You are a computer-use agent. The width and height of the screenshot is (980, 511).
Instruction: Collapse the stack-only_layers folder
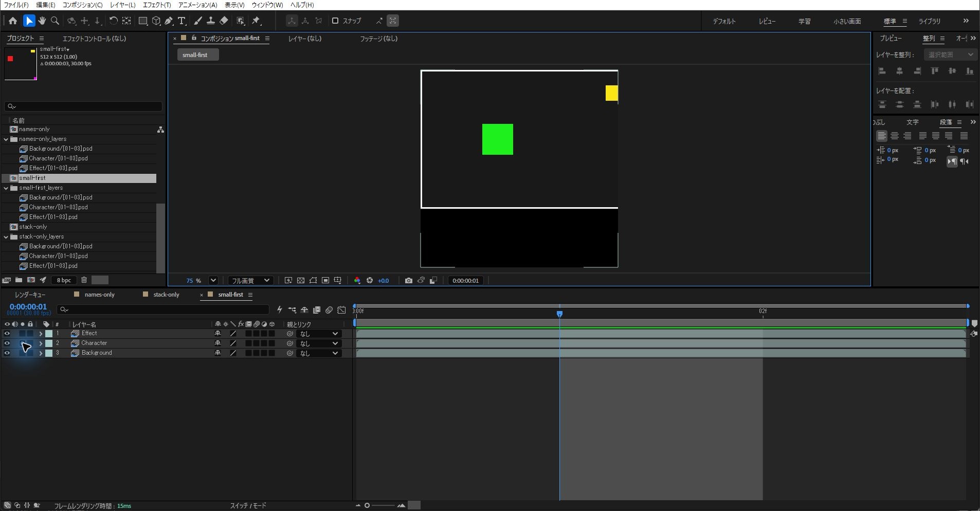[6, 237]
